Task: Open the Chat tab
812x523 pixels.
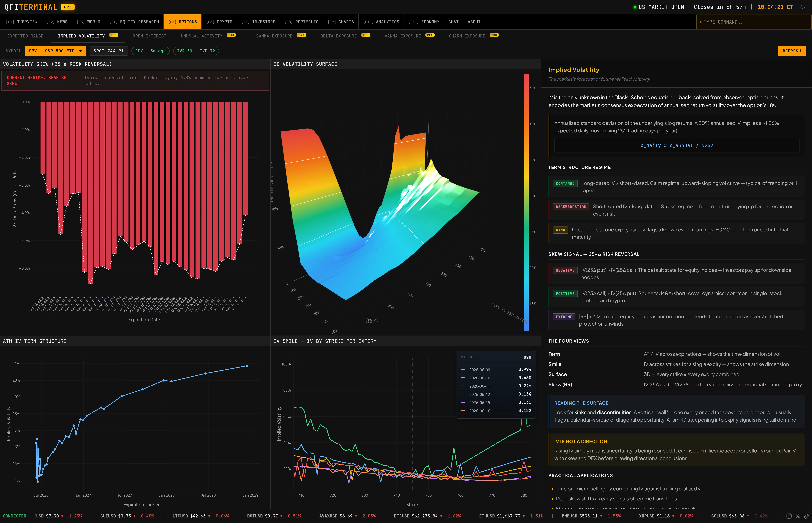Action: (x=453, y=22)
